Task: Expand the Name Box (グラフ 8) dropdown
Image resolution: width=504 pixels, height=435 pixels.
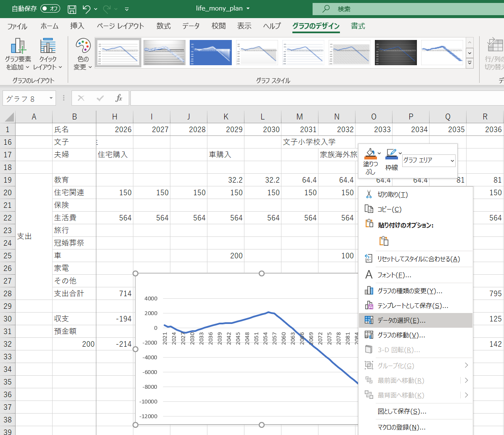Action: coord(51,98)
